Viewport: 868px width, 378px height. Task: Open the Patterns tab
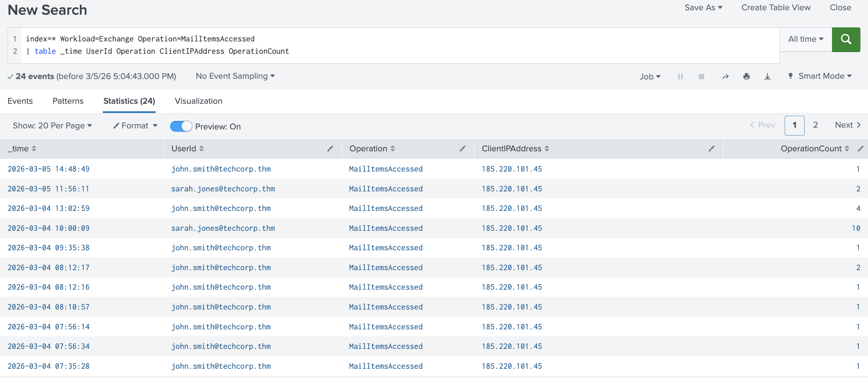(x=68, y=101)
